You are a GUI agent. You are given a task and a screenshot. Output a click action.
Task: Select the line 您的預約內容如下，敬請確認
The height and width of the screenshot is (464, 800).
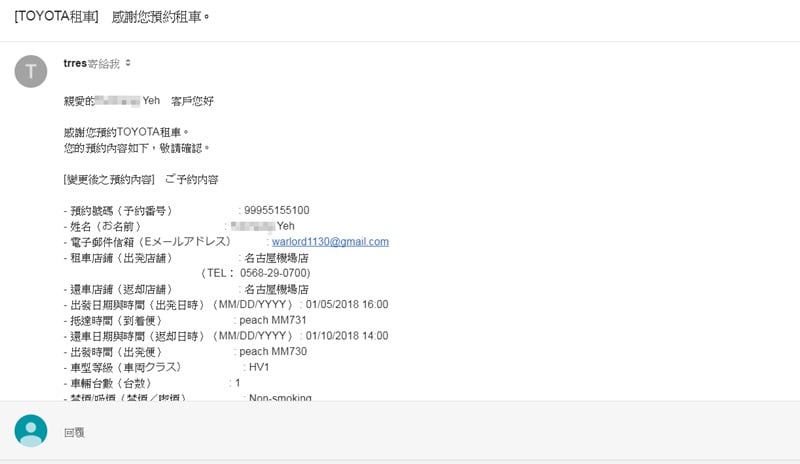(x=136, y=148)
